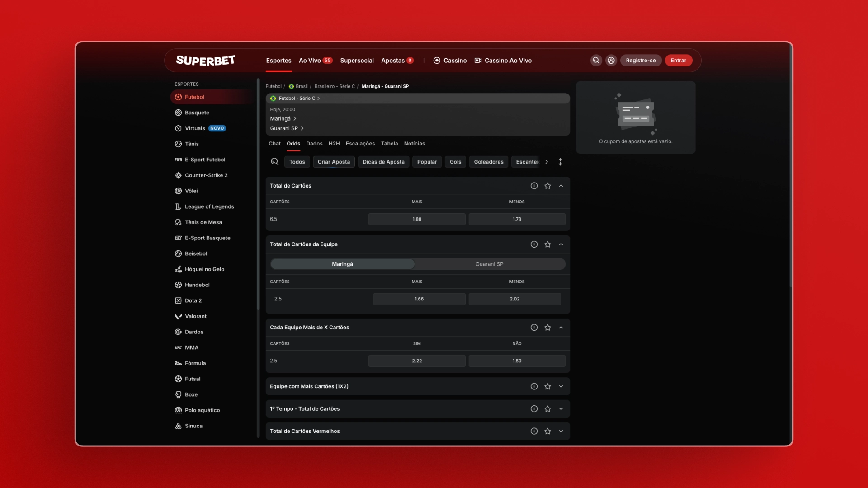Open the H2H tab
The height and width of the screenshot is (488, 868).
click(334, 144)
